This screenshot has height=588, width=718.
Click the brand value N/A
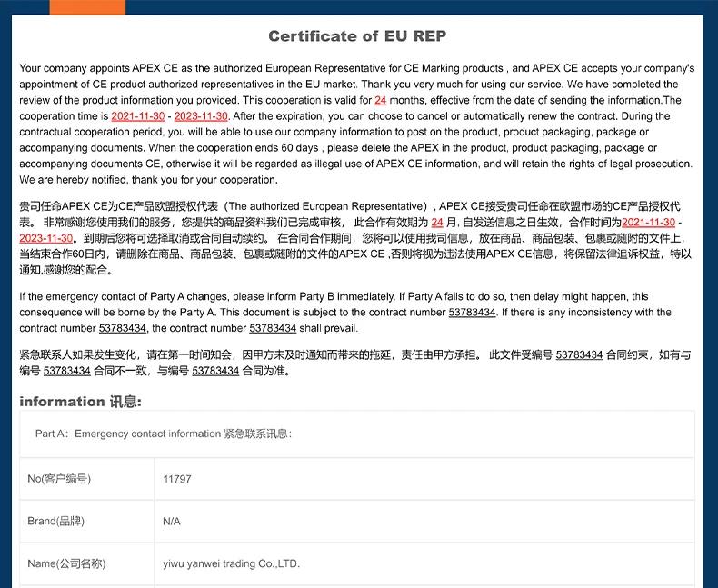coord(172,521)
